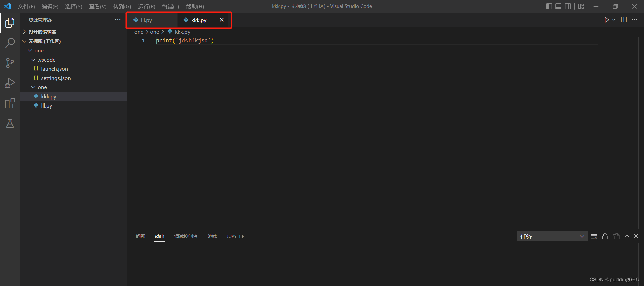The image size is (644, 286).
Task: Open output log in editor icon
Action: (616, 236)
